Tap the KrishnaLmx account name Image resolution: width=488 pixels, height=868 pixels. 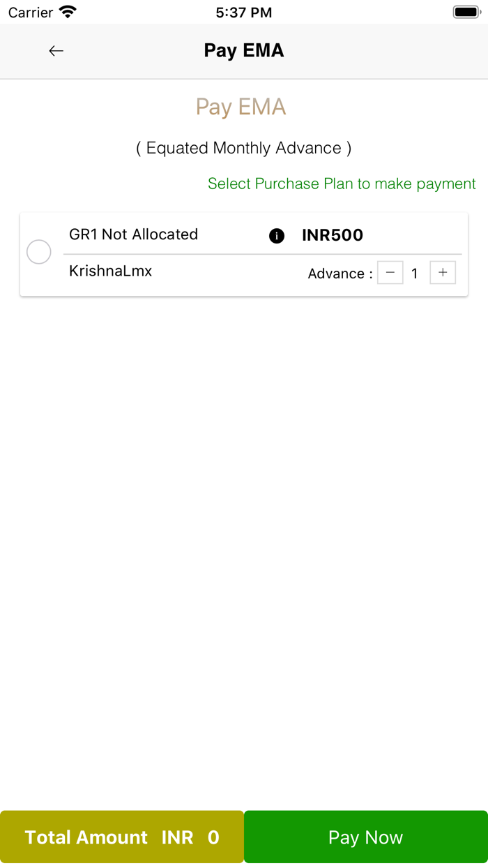tap(109, 271)
